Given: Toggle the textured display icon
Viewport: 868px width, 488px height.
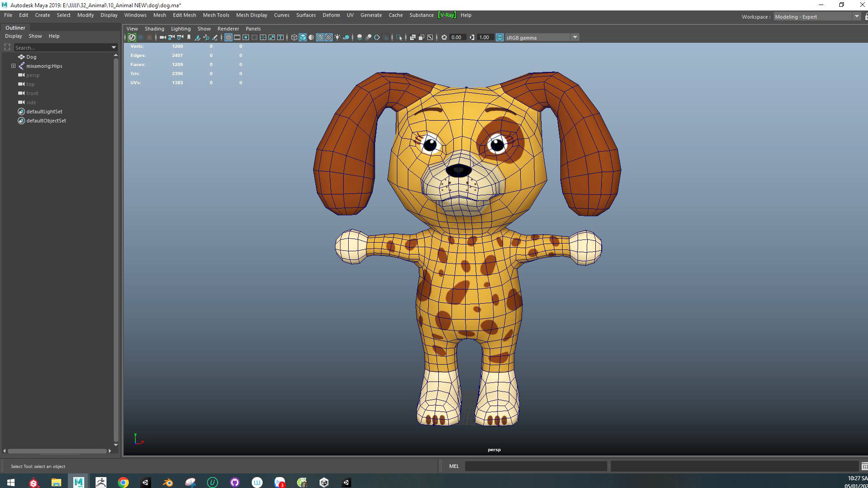Looking at the screenshot, I should point(329,37).
